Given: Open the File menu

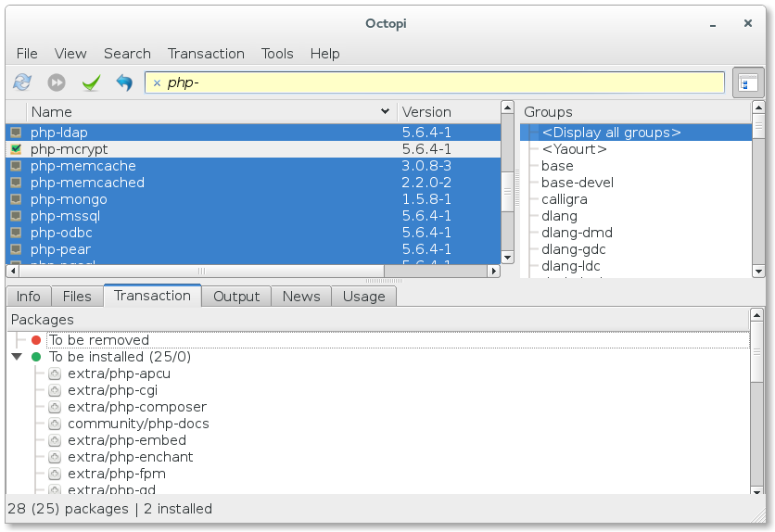Looking at the screenshot, I should tap(27, 54).
